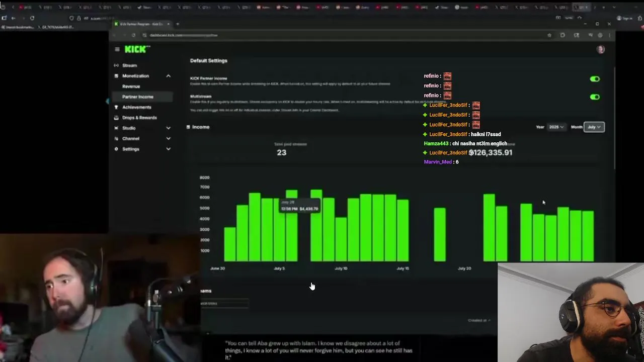Click the $126,335.91 income total

[x=491, y=153]
